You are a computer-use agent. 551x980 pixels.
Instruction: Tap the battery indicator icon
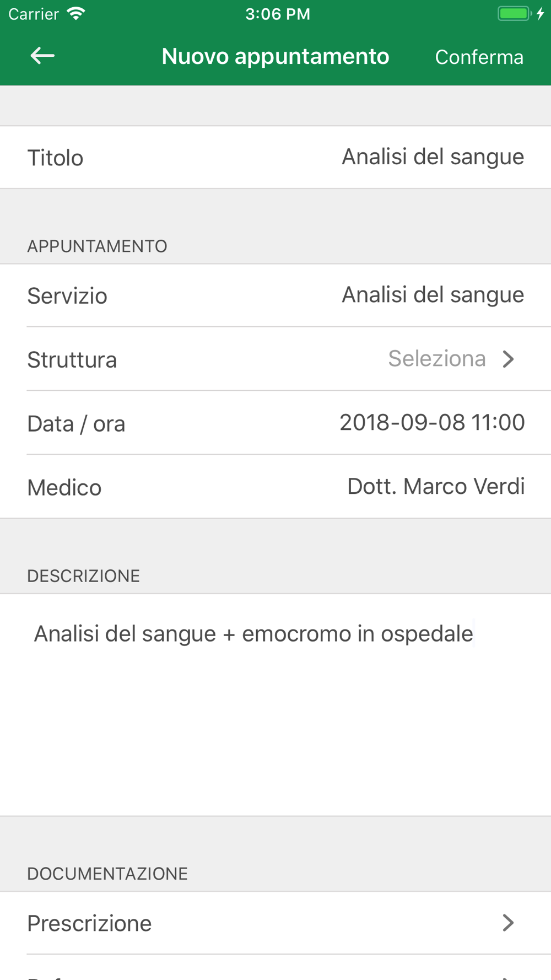(x=514, y=14)
